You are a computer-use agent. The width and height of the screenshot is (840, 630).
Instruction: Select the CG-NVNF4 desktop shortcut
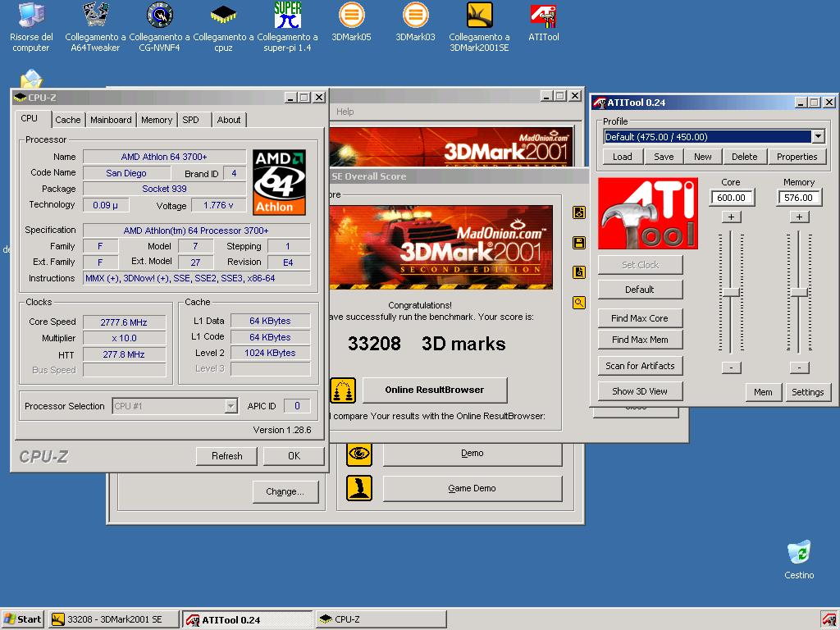click(x=159, y=27)
